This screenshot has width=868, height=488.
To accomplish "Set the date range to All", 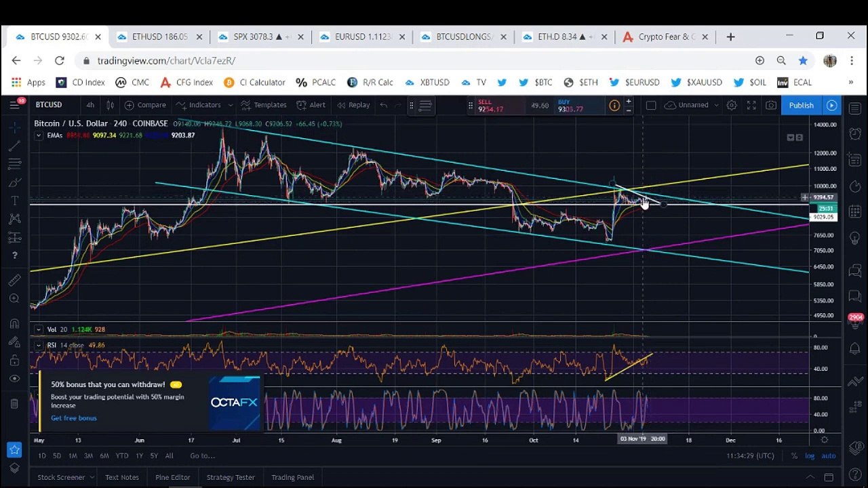I will 169,456.
